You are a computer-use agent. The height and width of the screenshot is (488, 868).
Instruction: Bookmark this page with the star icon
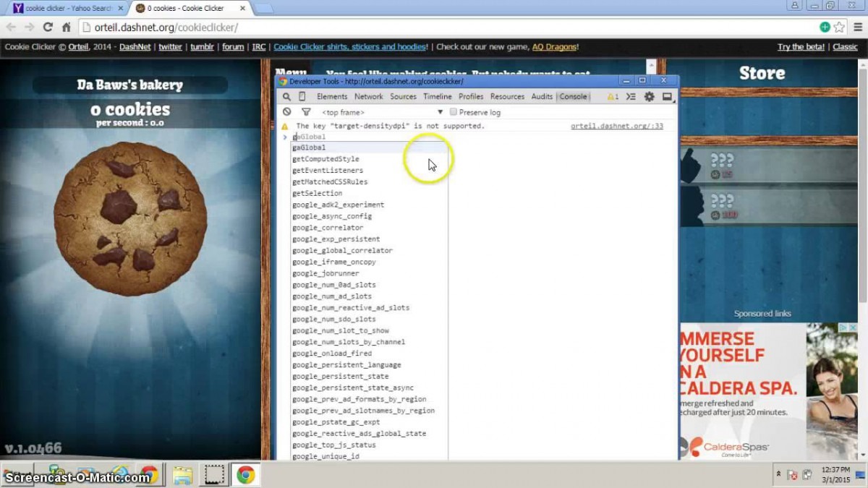coord(839,27)
